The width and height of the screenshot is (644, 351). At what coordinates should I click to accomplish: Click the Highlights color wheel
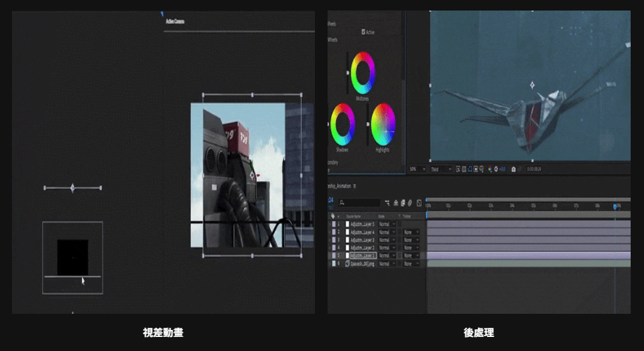383,124
